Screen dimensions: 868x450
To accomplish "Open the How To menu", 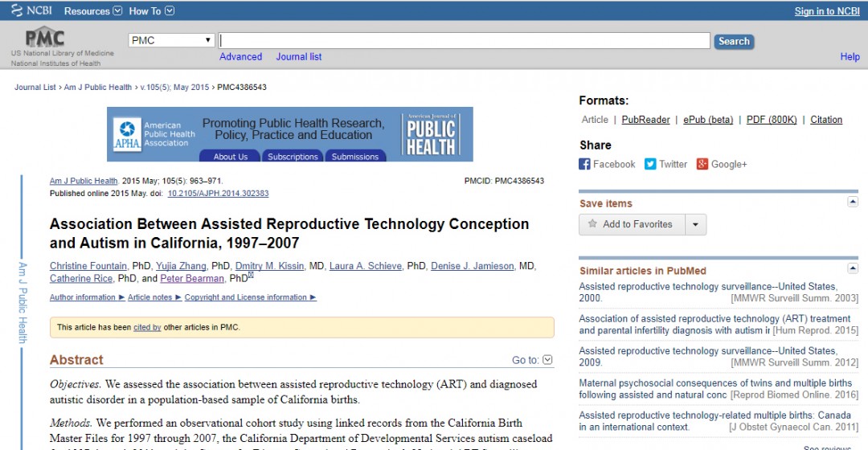I will tap(151, 11).
